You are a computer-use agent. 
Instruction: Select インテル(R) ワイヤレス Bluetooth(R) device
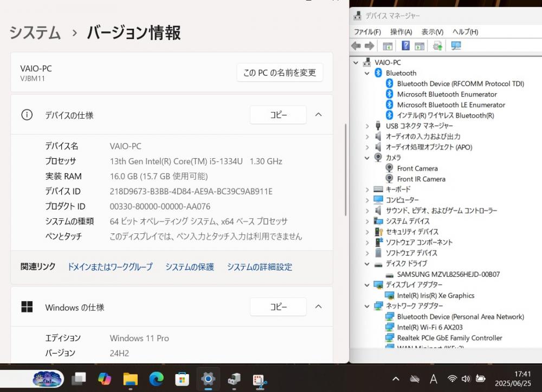446,115
